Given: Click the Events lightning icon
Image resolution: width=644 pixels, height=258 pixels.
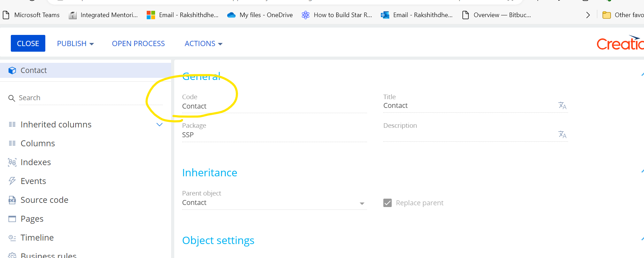Looking at the screenshot, I should (x=12, y=181).
